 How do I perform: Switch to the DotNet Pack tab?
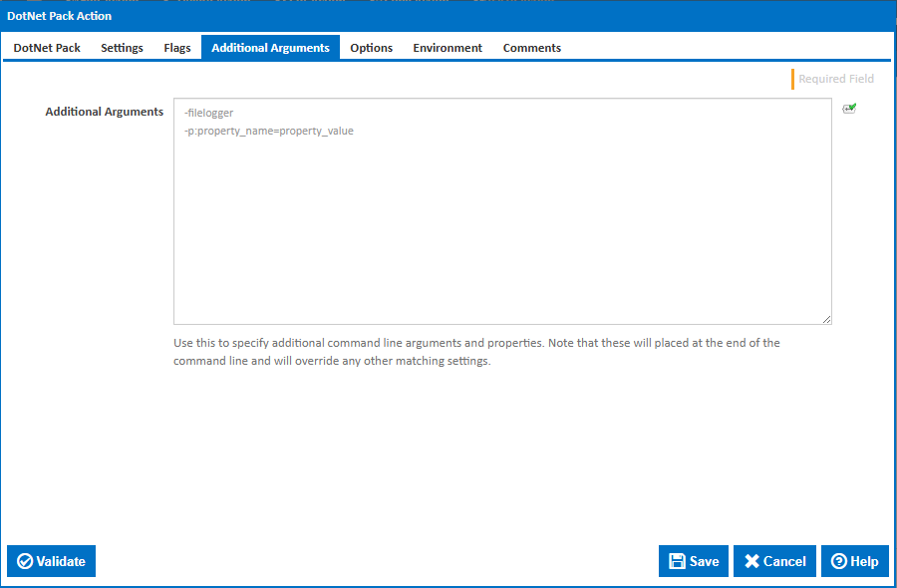point(46,47)
